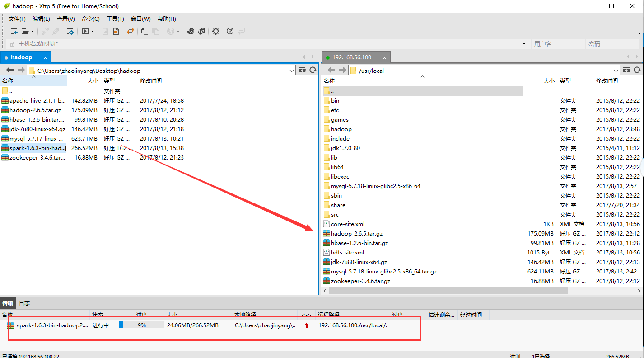This screenshot has height=358, width=644.
Task: Sort remote files by 类型 column
Action: tap(575, 81)
